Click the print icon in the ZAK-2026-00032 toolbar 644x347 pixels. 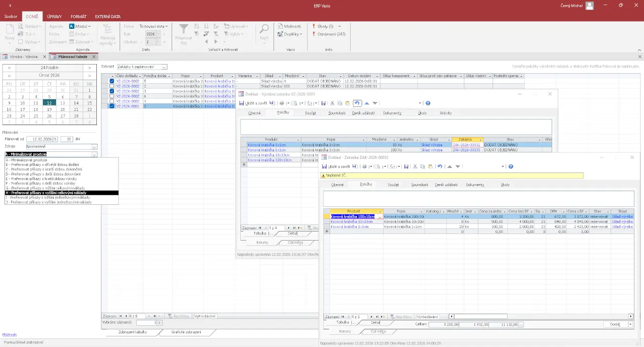(x=365, y=166)
